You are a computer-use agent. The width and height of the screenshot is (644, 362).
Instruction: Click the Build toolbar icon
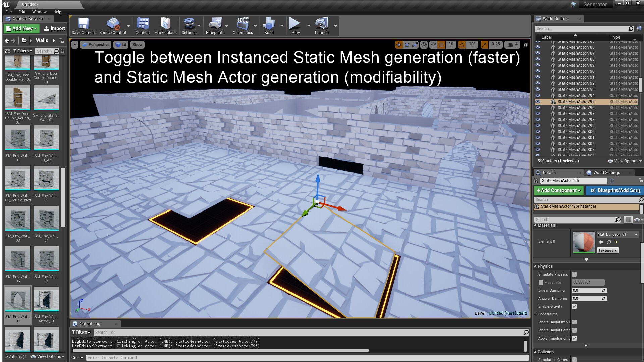269,23
